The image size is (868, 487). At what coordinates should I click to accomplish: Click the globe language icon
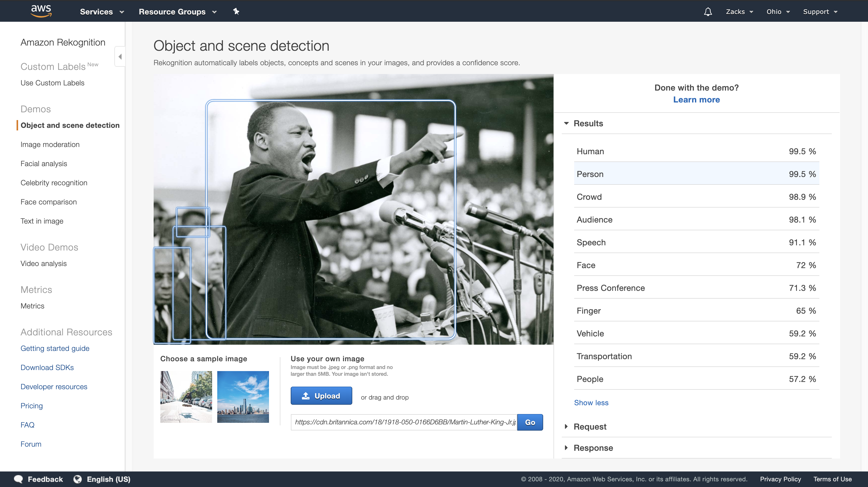point(78,479)
